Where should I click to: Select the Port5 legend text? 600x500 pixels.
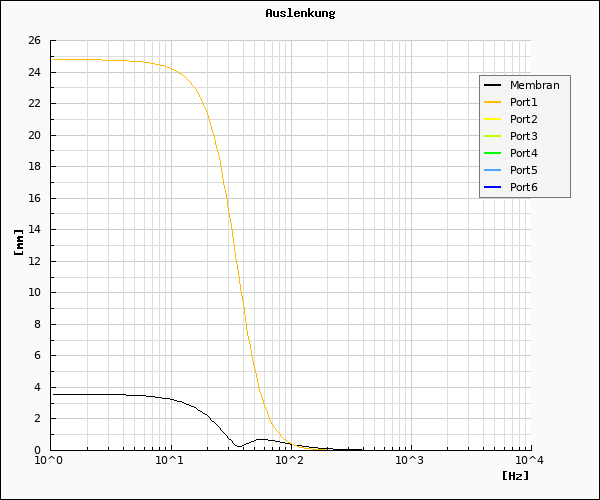(523, 170)
